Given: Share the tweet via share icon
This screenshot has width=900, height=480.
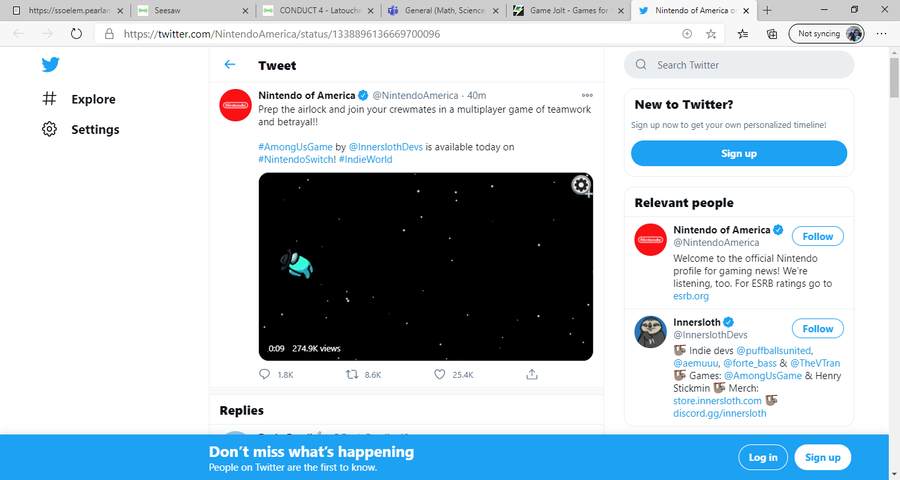Looking at the screenshot, I should click(x=532, y=374).
